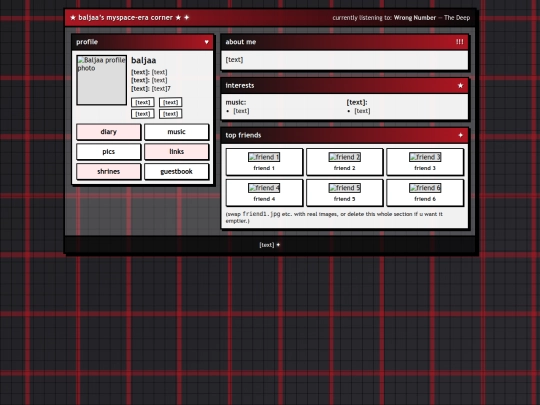Click the footer sparkle icon
The image size is (540, 405).
278,245
